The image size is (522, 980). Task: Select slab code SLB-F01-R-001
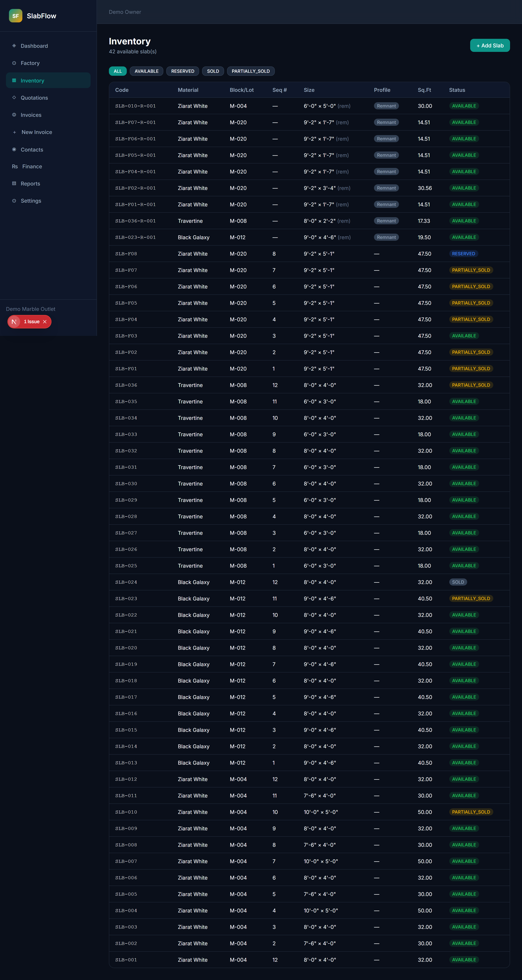tap(135, 205)
